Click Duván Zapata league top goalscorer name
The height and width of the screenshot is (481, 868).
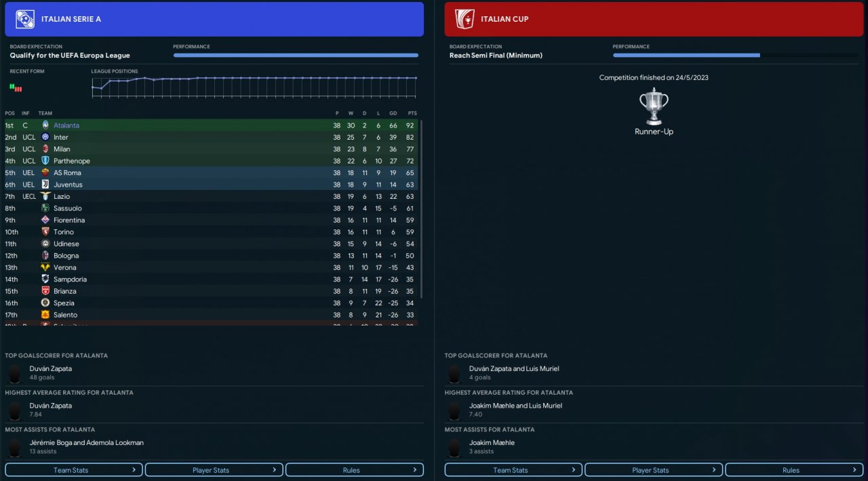point(51,368)
